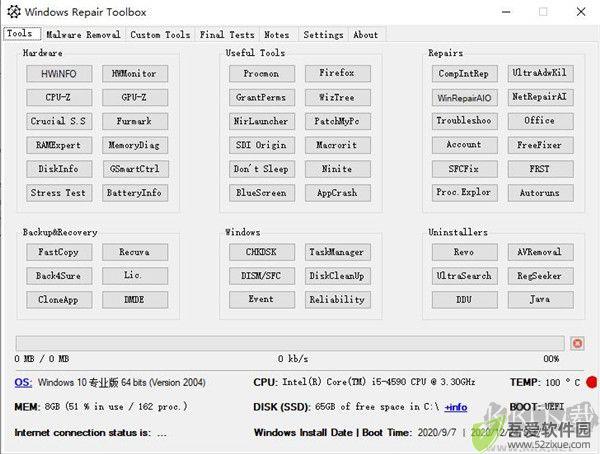Launch DiskCleanUp
Screen dimensions: 600x454
[338, 276]
